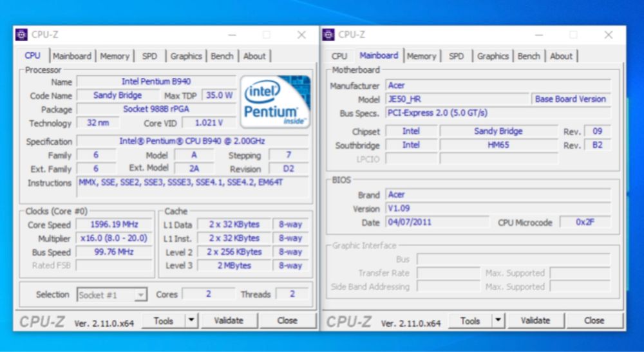Open the Graphics tab in the left CPU-Z window

186,56
